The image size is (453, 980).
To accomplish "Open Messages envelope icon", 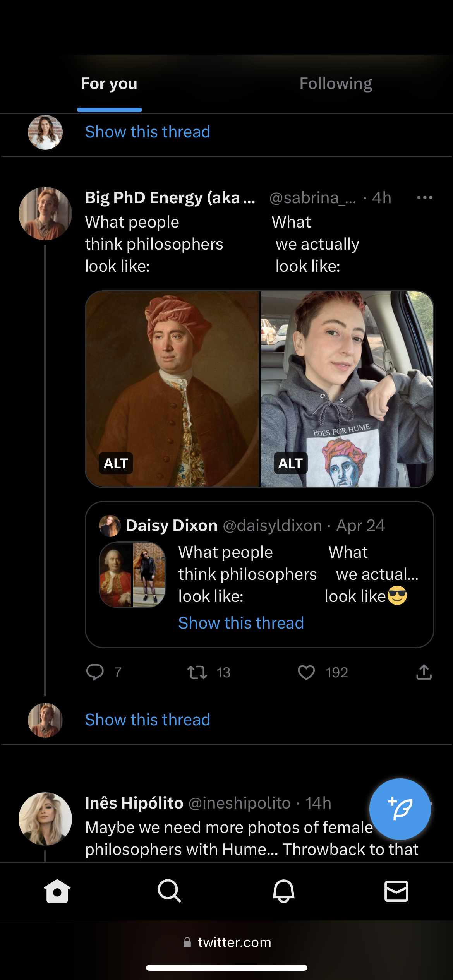I will coord(396,891).
